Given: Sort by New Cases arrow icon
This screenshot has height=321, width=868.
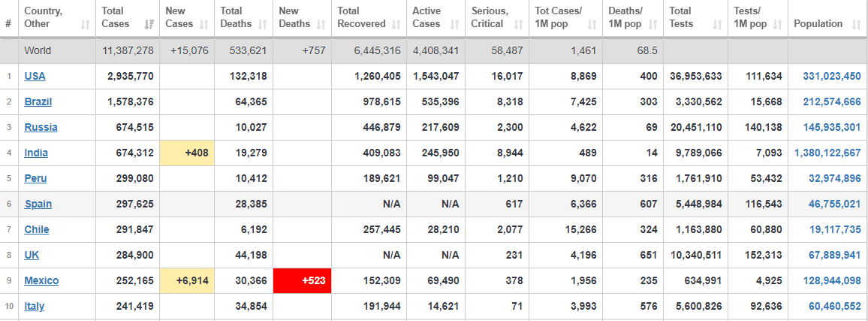Looking at the screenshot, I should (203, 24).
